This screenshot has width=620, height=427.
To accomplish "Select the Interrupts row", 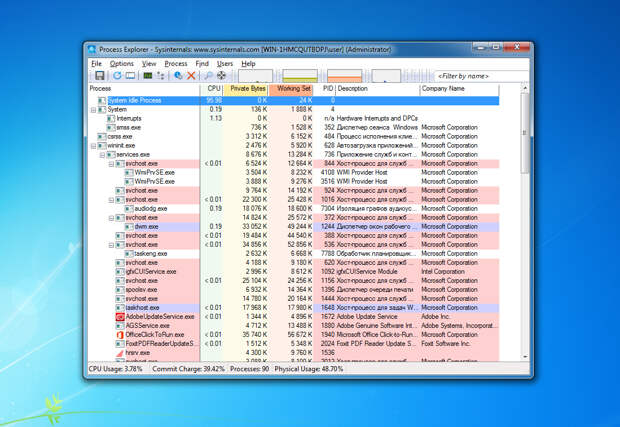I will [x=294, y=118].
